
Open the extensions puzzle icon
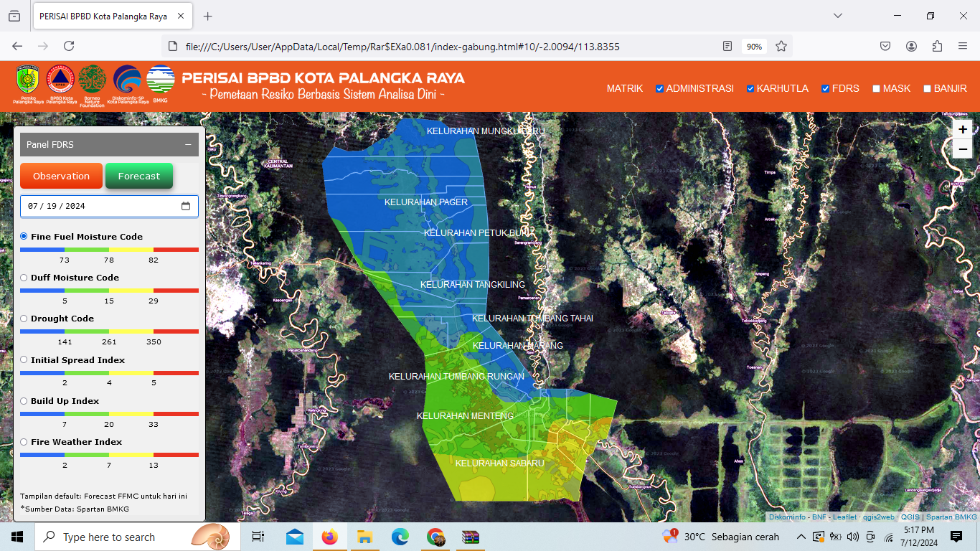pos(937,46)
